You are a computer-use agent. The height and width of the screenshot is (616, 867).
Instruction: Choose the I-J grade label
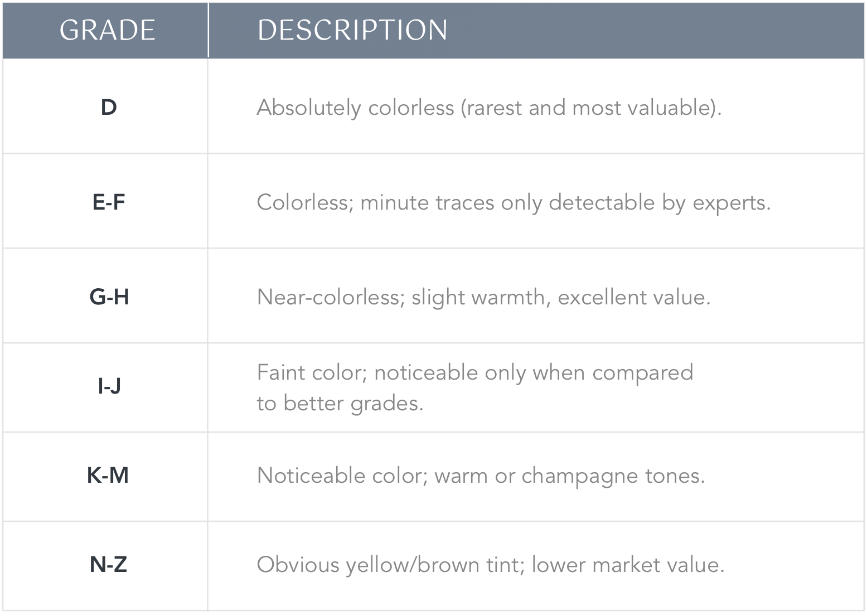[109, 386]
